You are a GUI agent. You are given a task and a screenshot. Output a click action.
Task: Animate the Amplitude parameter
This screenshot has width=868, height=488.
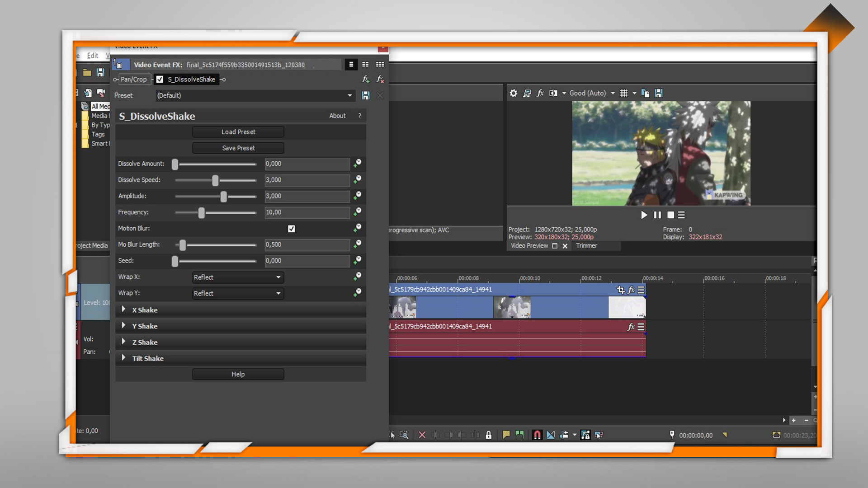[x=357, y=196]
